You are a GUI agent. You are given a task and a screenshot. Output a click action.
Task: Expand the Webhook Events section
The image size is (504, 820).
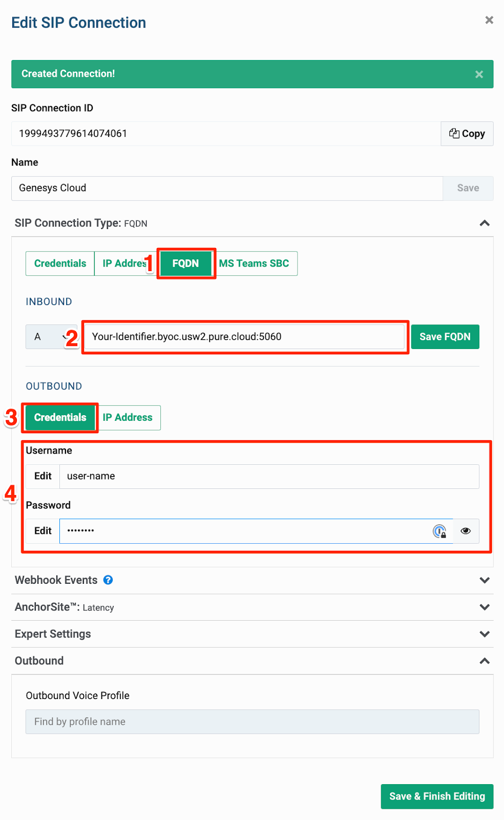[484, 580]
